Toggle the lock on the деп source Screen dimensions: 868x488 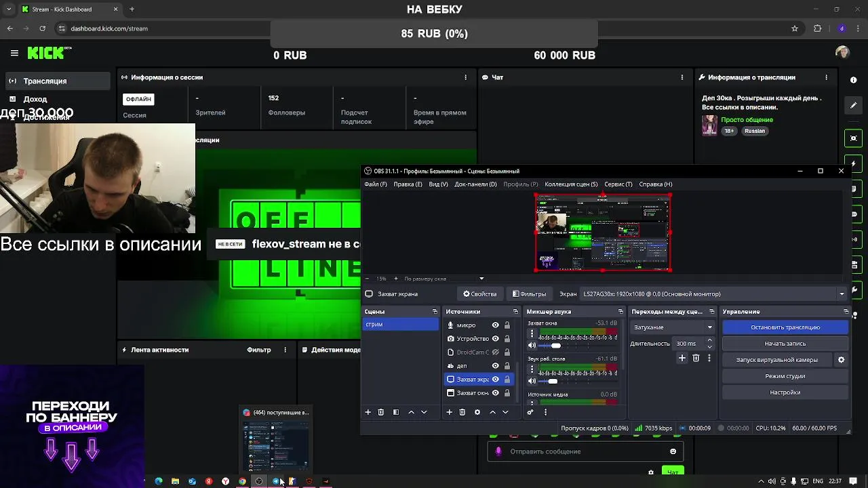507,366
